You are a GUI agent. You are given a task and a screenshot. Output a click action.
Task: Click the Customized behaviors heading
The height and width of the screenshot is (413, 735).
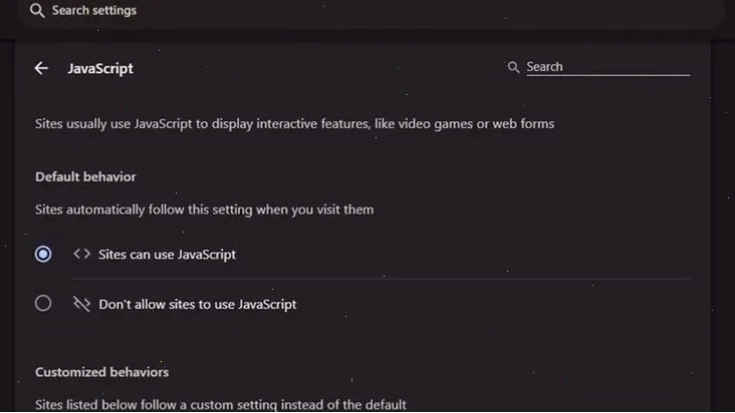(102, 372)
